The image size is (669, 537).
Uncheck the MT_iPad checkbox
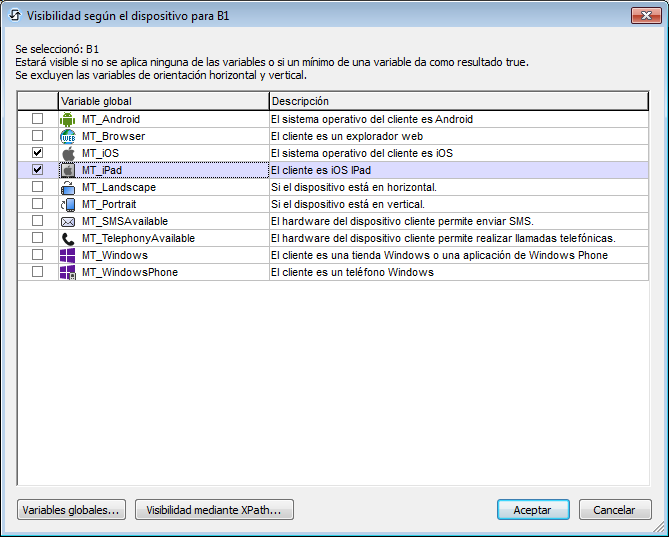pos(37,170)
